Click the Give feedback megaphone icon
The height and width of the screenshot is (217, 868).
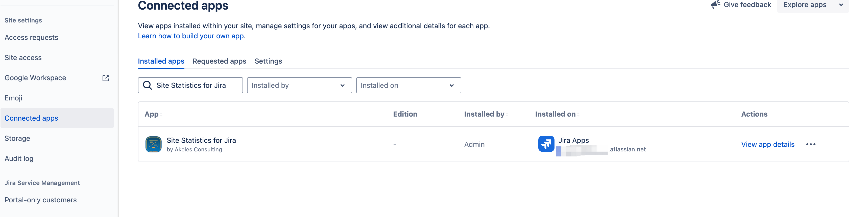715,5
